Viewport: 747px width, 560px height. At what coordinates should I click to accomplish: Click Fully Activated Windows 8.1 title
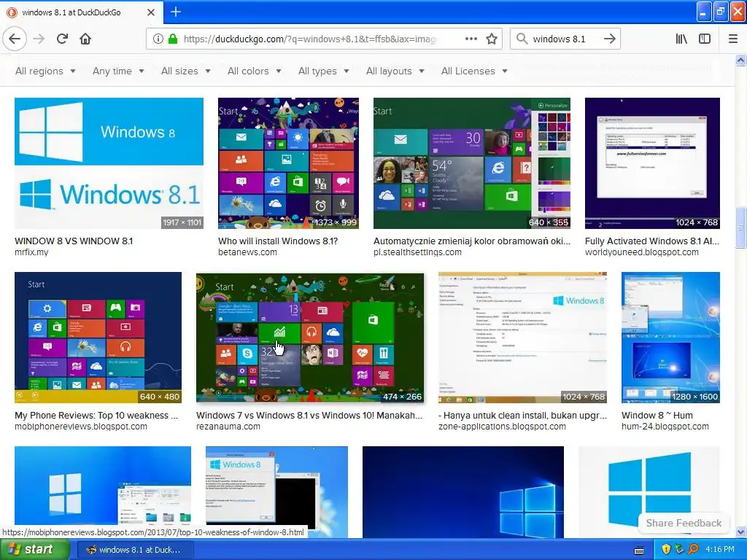point(652,241)
